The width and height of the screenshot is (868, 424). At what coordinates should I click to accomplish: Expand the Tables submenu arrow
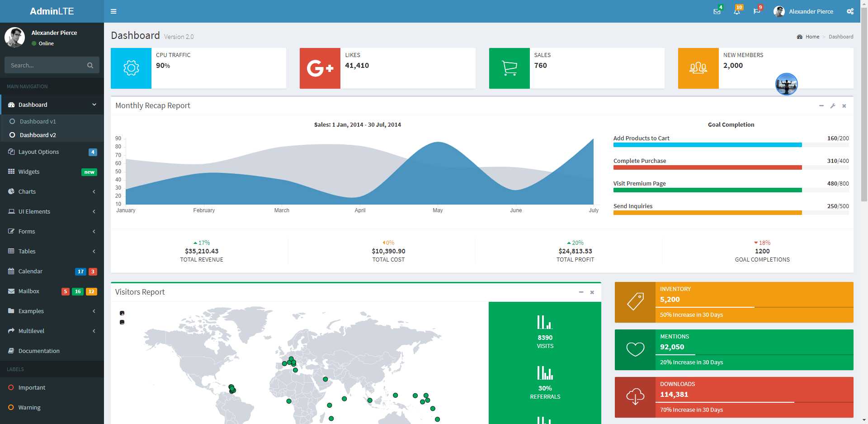(x=94, y=251)
